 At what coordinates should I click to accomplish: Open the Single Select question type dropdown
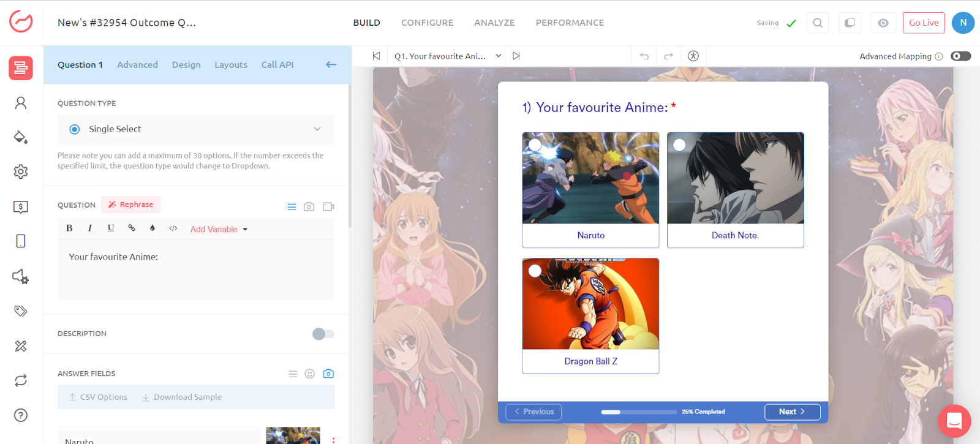click(196, 129)
